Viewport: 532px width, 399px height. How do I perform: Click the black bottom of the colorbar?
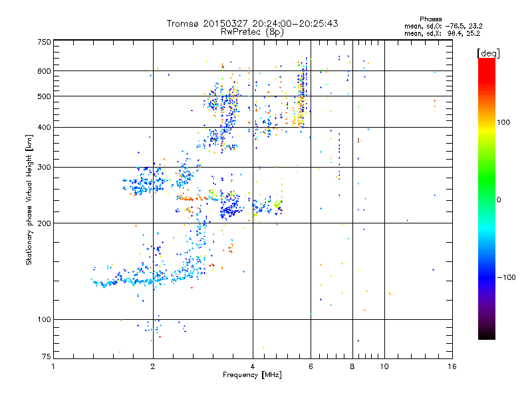[487, 335]
